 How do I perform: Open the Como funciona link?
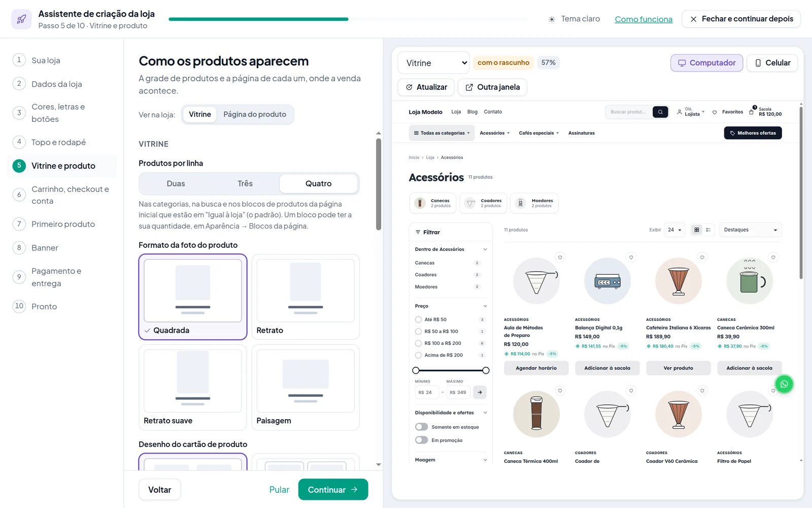pos(644,19)
